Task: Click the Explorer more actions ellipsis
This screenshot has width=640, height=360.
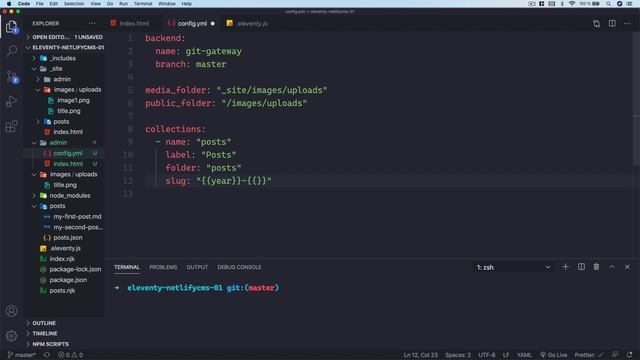Action: coord(92,24)
